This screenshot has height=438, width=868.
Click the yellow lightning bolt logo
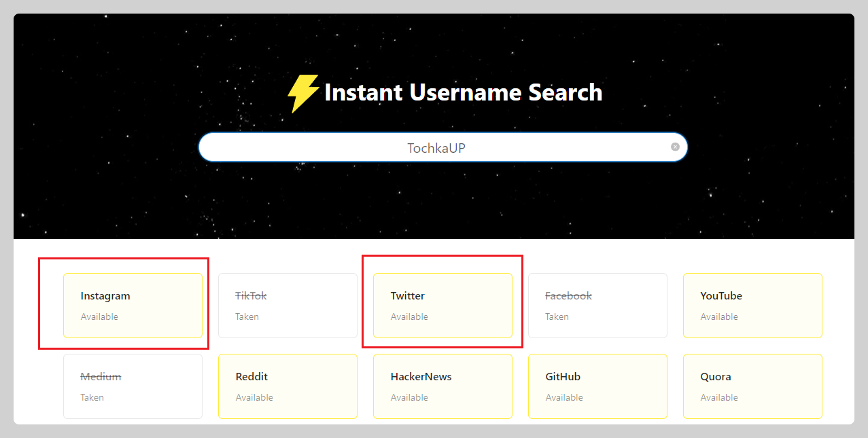coord(303,93)
